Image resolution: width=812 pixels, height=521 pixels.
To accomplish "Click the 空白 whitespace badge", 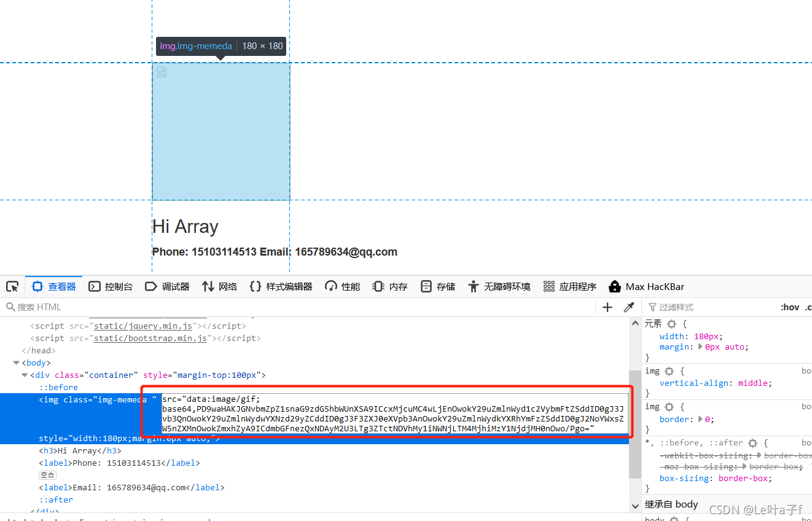I will [x=47, y=476].
